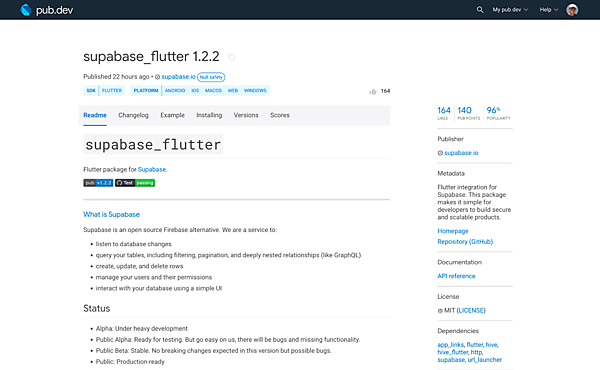The image size is (600, 370).
Task: Open the 164 likes score
Action: pyautogui.click(x=444, y=113)
